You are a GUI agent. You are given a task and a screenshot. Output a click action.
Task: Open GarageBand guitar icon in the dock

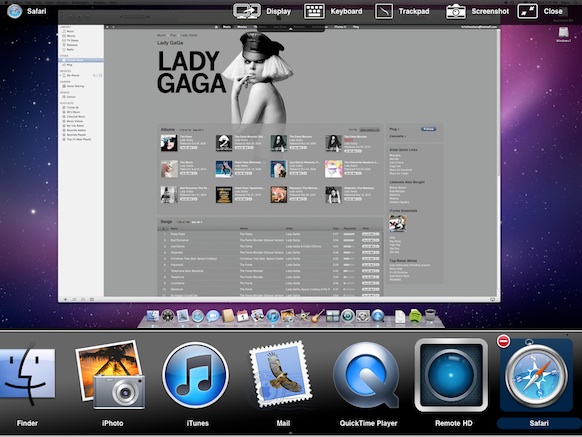coord(318,316)
